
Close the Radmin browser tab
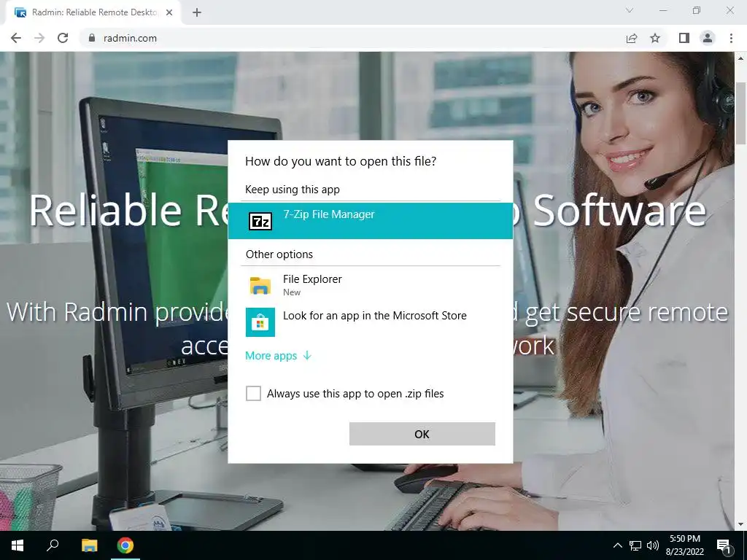click(x=169, y=12)
